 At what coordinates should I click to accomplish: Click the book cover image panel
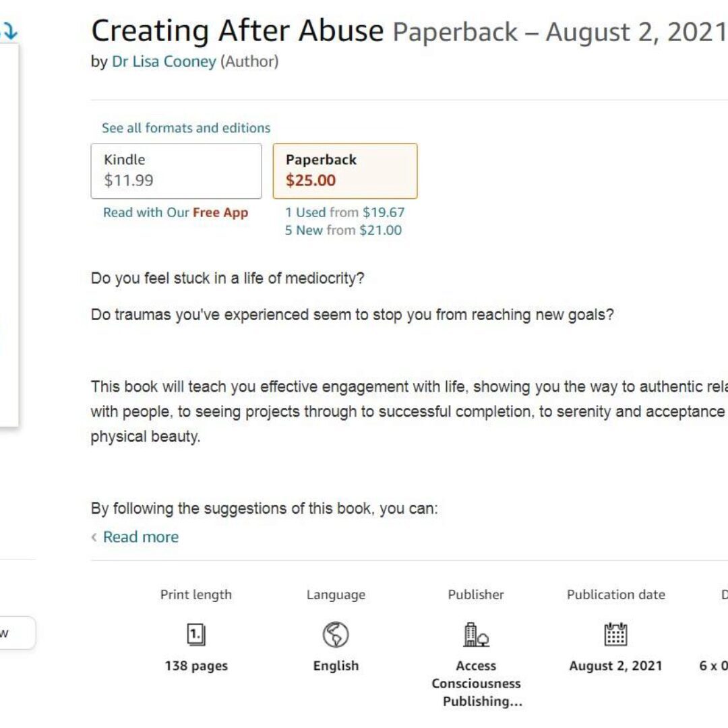(9, 236)
